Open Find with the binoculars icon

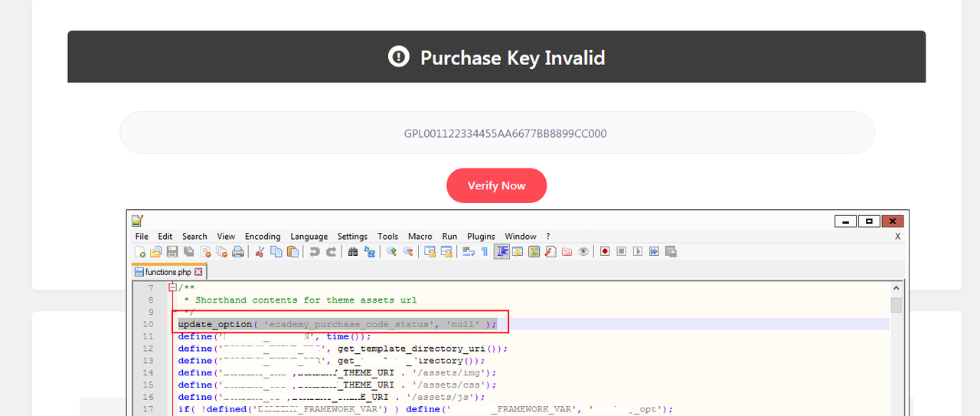coord(353,251)
